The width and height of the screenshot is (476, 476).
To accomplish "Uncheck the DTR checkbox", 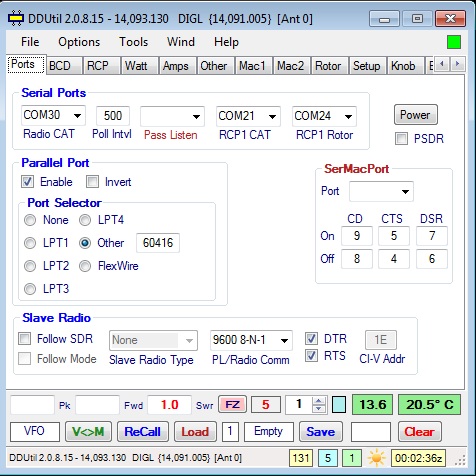I will click(x=311, y=338).
